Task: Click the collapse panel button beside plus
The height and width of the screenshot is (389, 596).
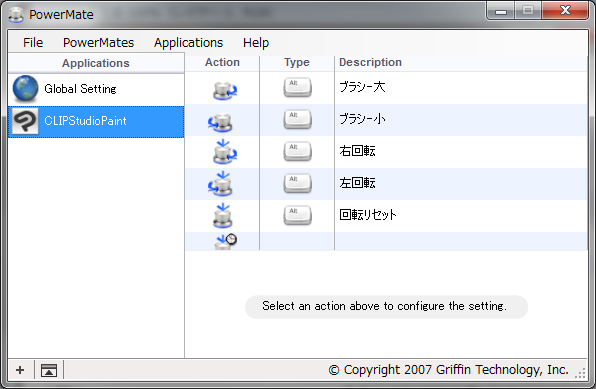Action: point(49,370)
